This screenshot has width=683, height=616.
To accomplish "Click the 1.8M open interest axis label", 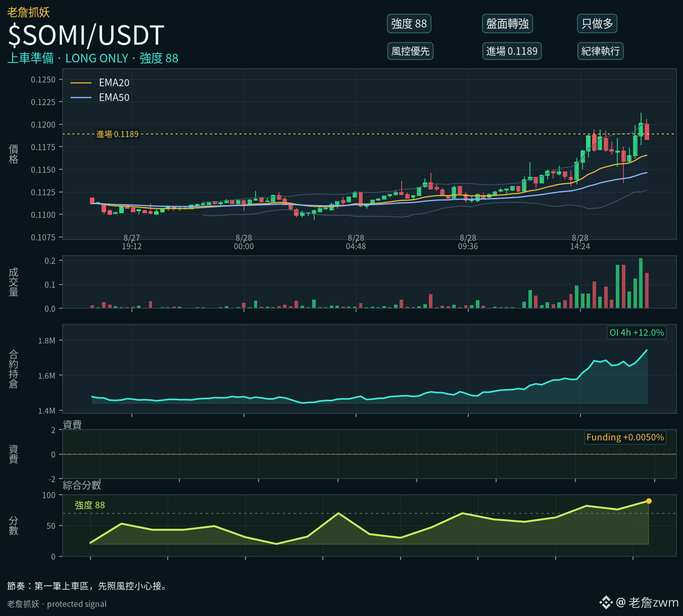I will pyautogui.click(x=47, y=341).
